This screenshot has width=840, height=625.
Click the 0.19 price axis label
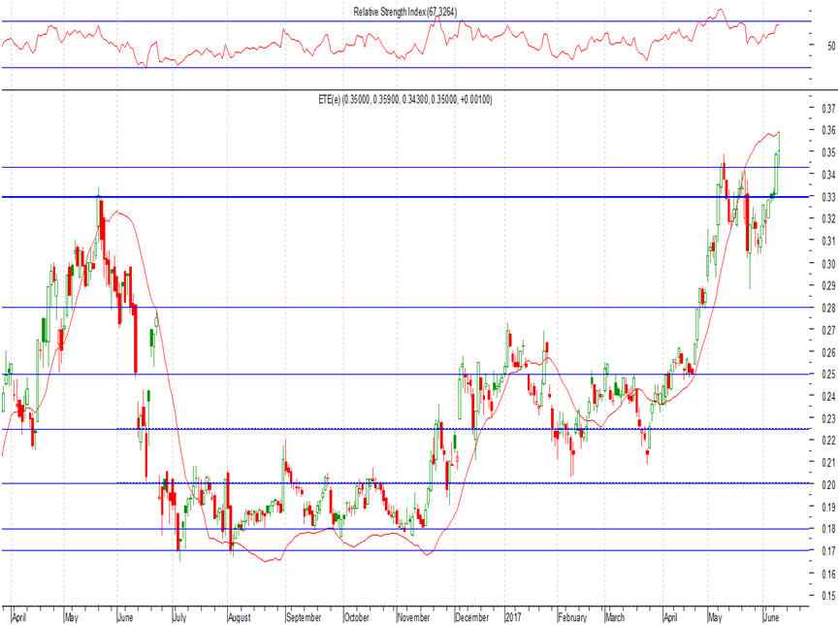click(828, 507)
